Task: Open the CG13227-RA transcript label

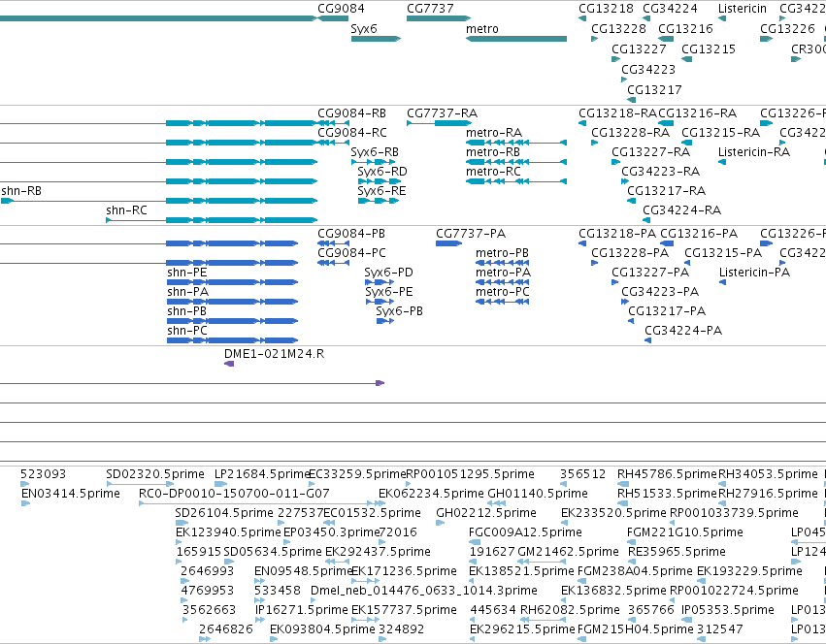Action: tap(651, 152)
